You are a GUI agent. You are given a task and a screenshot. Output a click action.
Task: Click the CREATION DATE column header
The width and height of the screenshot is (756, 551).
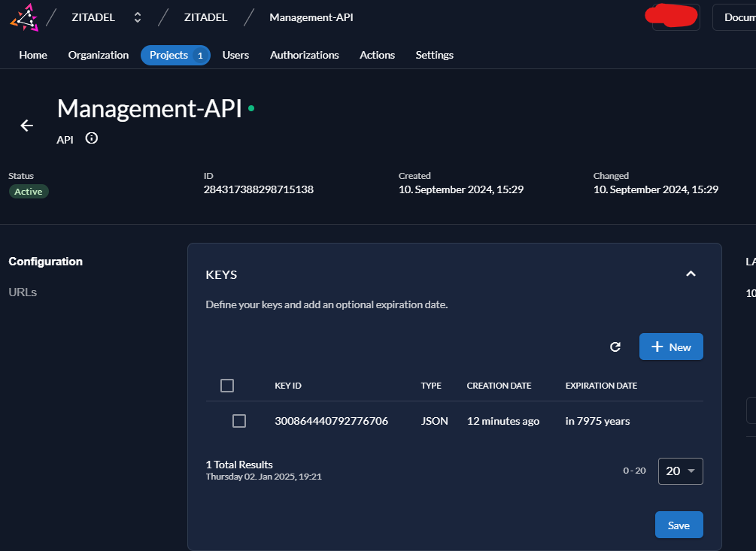pyautogui.click(x=499, y=386)
